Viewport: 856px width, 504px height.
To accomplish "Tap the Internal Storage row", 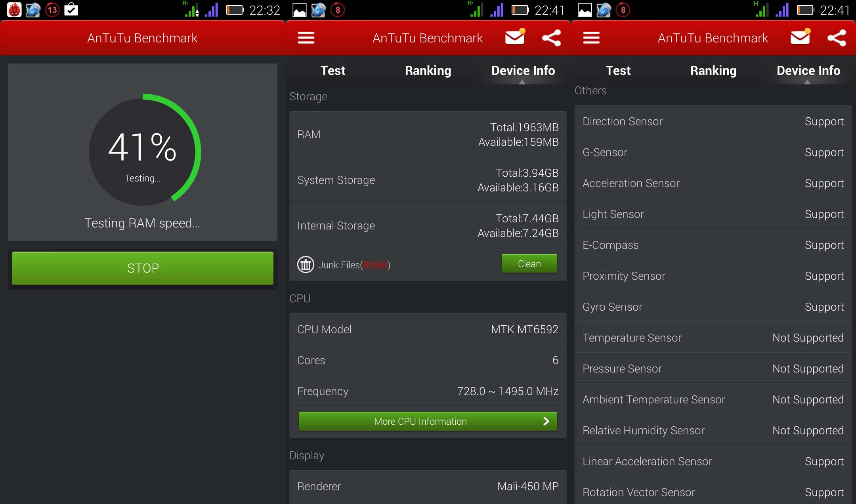I will [428, 225].
